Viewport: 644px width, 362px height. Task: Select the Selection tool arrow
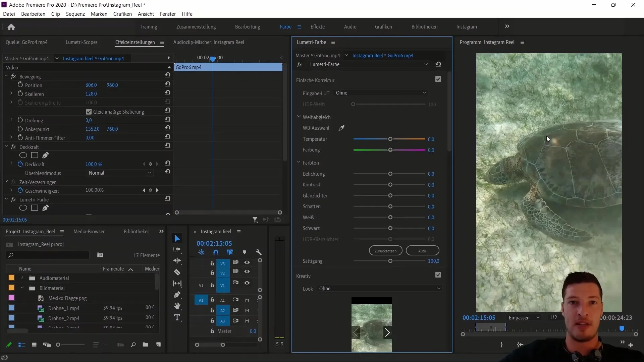click(x=177, y=238)
